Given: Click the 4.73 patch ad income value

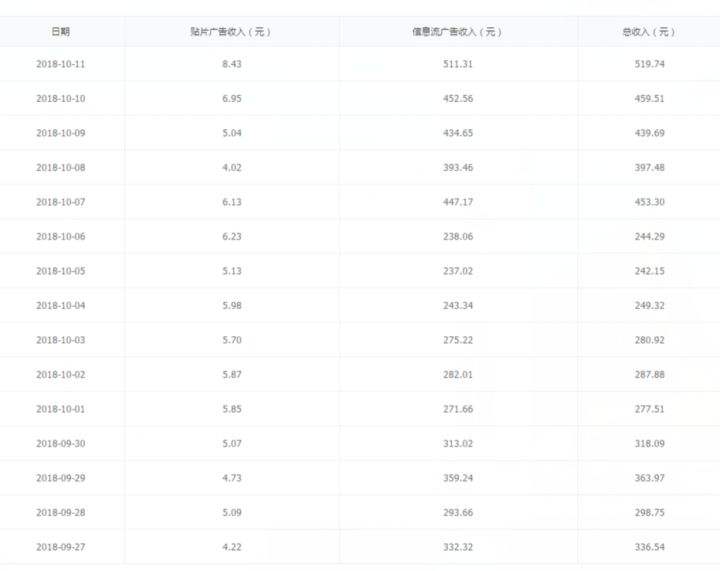Looking at the screenshot, I should tap(232, 478).
